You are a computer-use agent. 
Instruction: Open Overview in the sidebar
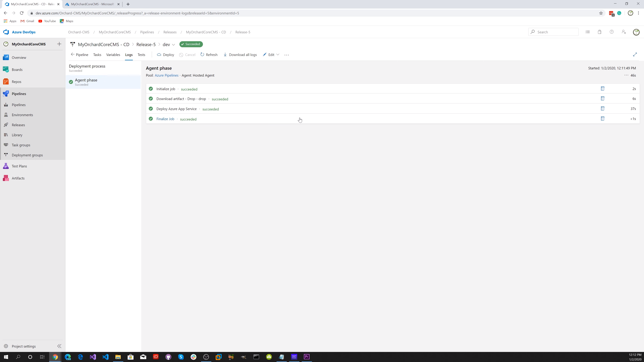19,57
